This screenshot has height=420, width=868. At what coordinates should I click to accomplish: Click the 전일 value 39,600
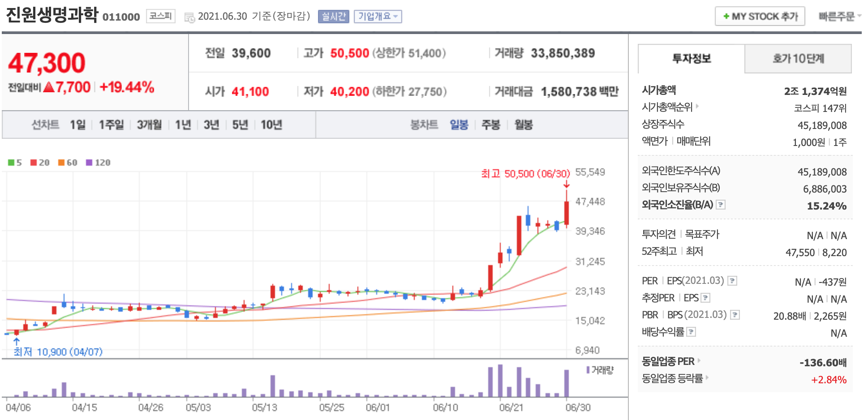point(251,53)
